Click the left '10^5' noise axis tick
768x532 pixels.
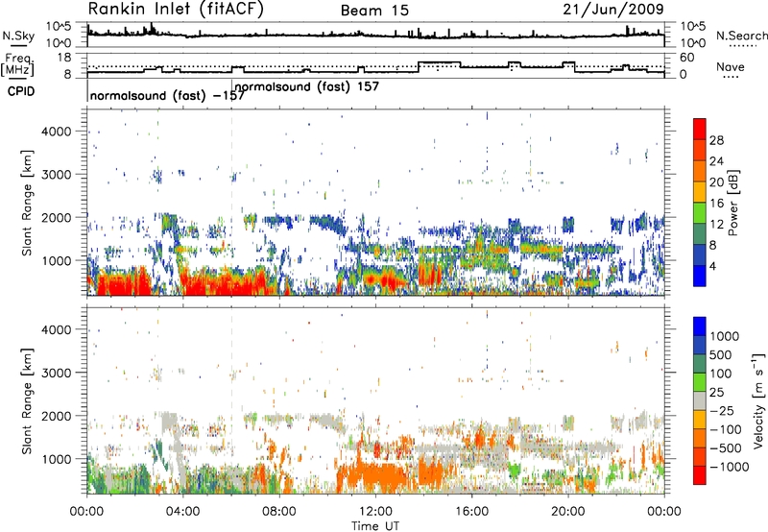(x=59, y=27)
